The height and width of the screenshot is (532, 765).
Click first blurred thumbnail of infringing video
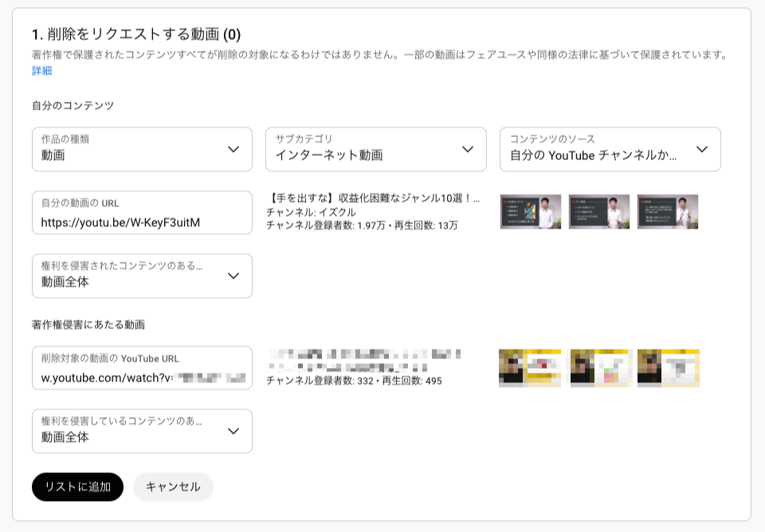(531, 368)
